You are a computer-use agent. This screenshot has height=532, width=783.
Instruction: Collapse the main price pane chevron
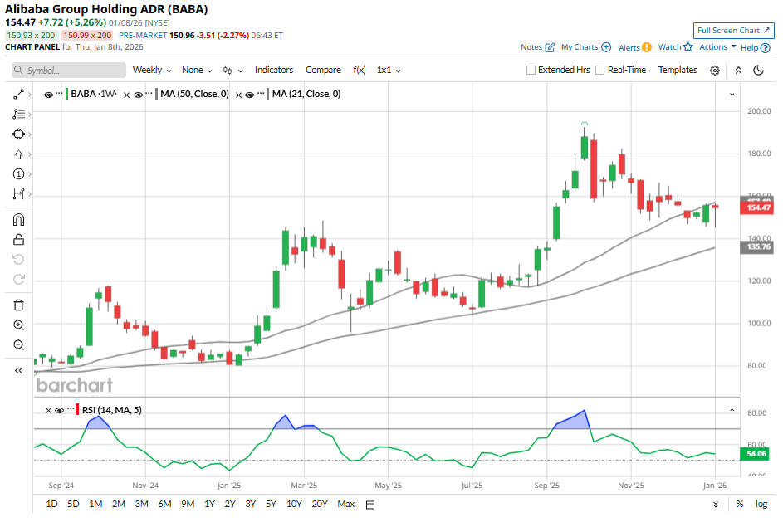[732, 95]
